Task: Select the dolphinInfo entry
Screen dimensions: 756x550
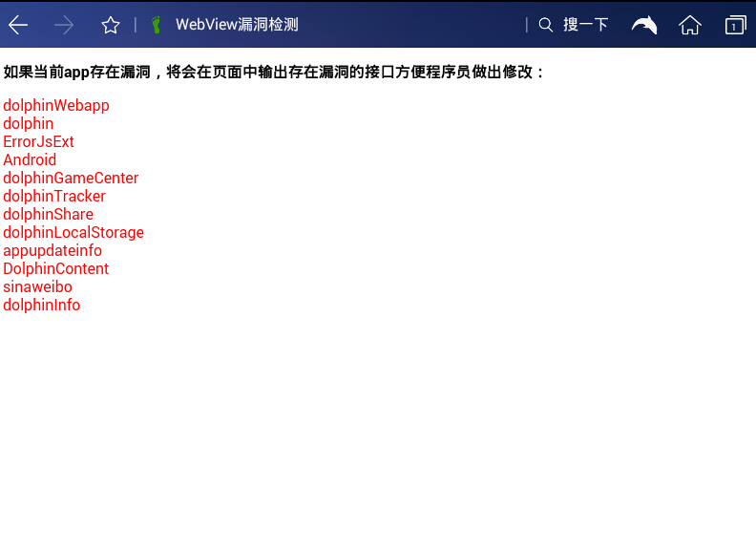Action: [x=41, y=305]
